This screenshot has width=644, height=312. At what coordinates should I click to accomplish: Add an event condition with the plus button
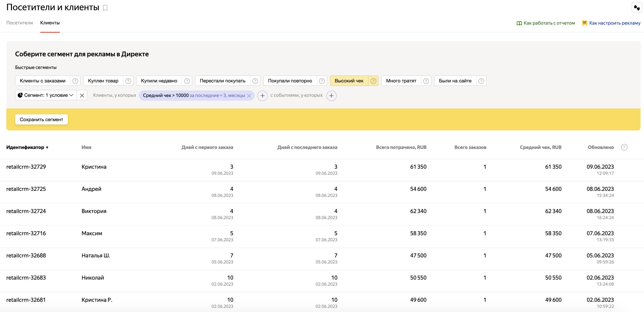(x=331, y=96)
